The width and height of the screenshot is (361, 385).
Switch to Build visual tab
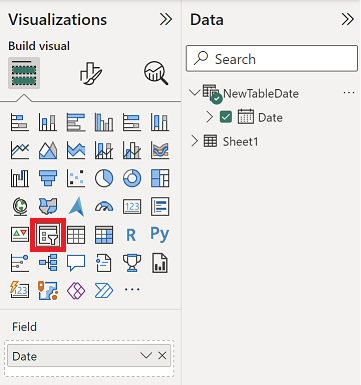[x=24, y=73]
